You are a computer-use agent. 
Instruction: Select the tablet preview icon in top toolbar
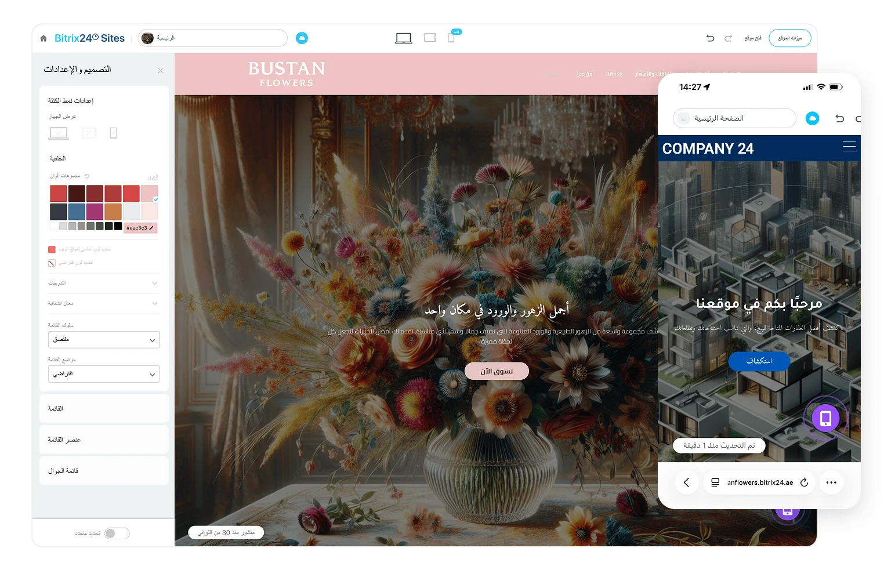pyautogui.click(x=430, y=38)
